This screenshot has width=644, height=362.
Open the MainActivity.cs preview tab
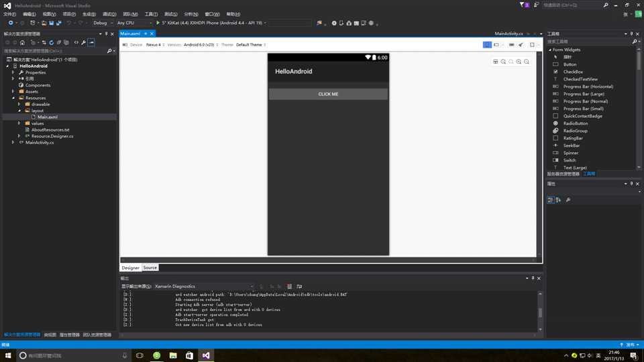(x=509, y=34)
